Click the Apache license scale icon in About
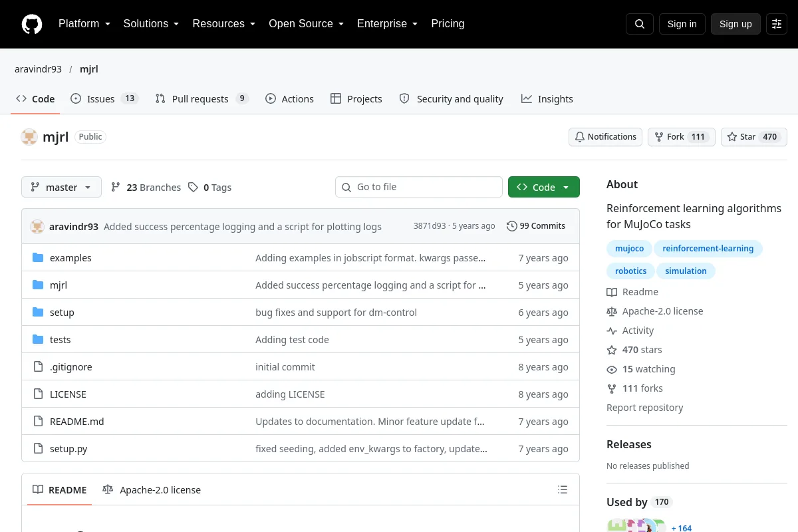798x532 pixels. tap(612, 311)
